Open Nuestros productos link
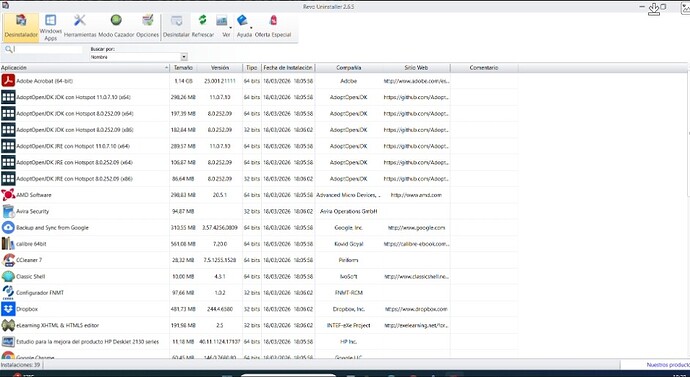Screen dimensions: 690x377 click(x=668, y=365)
